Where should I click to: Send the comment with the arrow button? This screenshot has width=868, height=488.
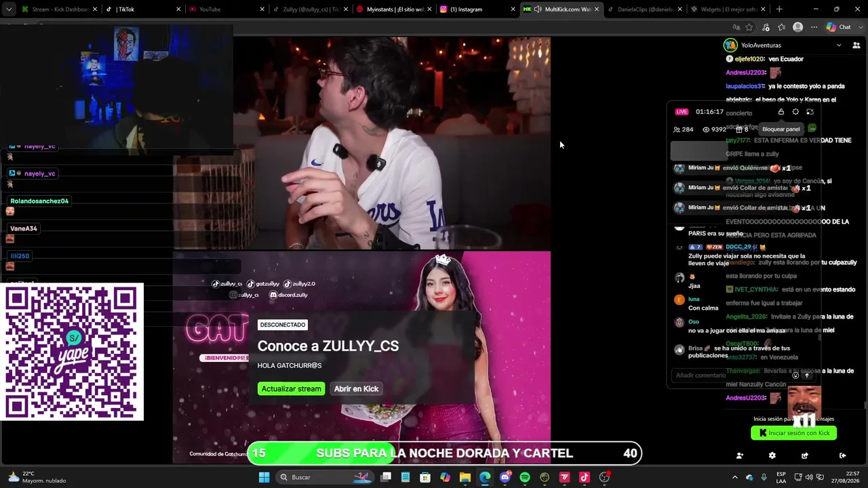(x=808, y=375)
